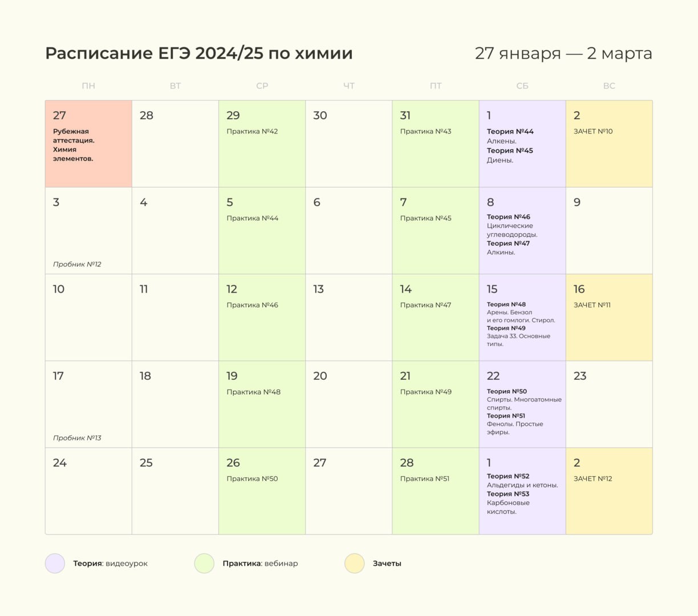Screen dimensions: 698x616
Task: Click the ЗАЧЕТ №12 entry
Action: tap(593, 479)
